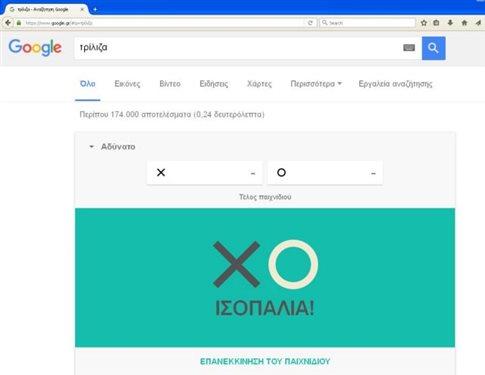This screenshot has width=485, height=375.
Task: Reload the page with the refresh icon
Action: pyautogui.click(x=310, y=23)
